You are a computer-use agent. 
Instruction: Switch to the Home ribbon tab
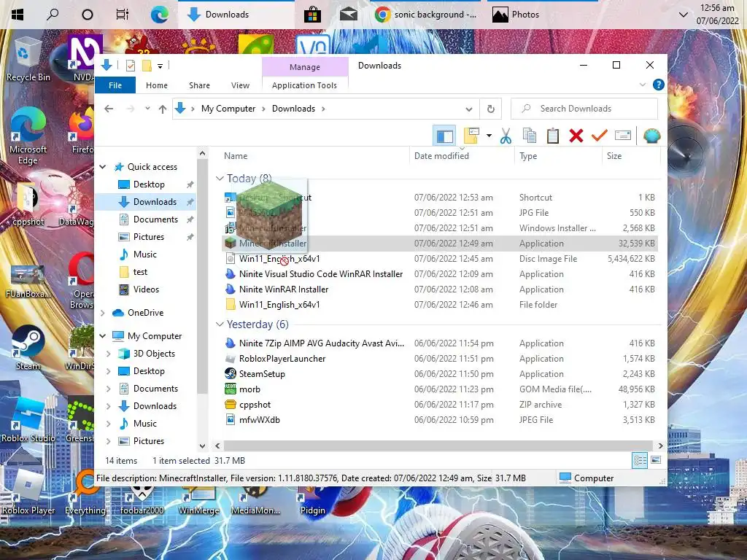point(157,85)
